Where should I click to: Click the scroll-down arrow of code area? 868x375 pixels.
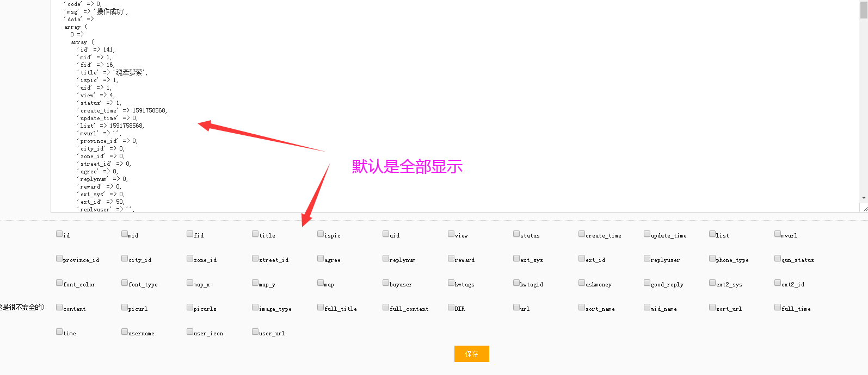[x=864, y=198]
